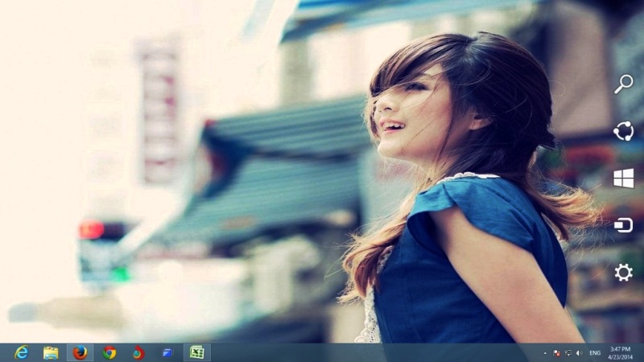Launch Google Chrome from the taskbar
Image resolution: width=644 pixels, height=362 pixels.
109,352
